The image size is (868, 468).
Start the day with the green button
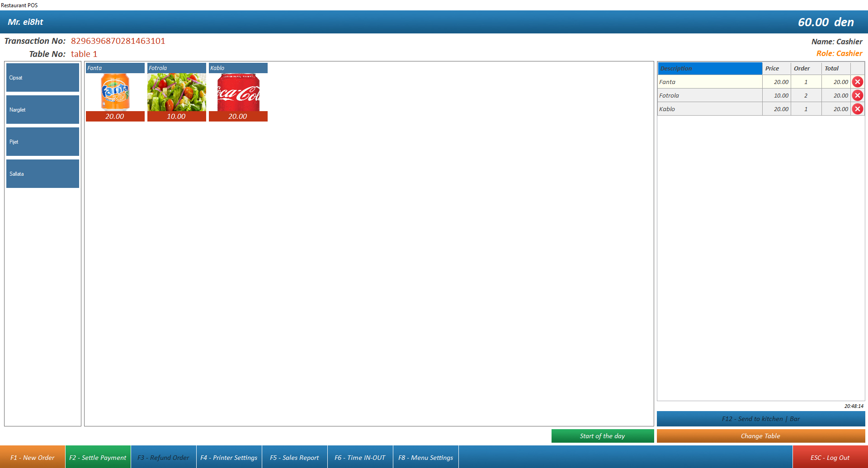point(603,435)
